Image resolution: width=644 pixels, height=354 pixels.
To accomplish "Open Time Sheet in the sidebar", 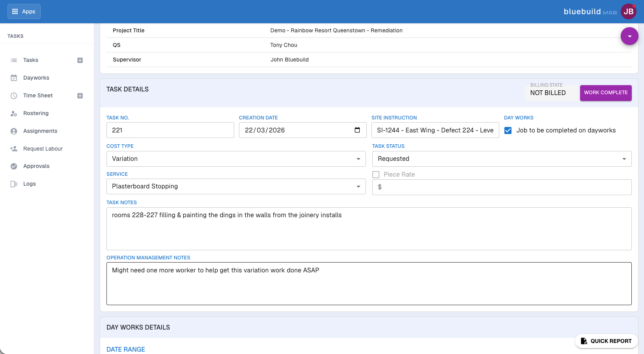I will tap(38, 95).
